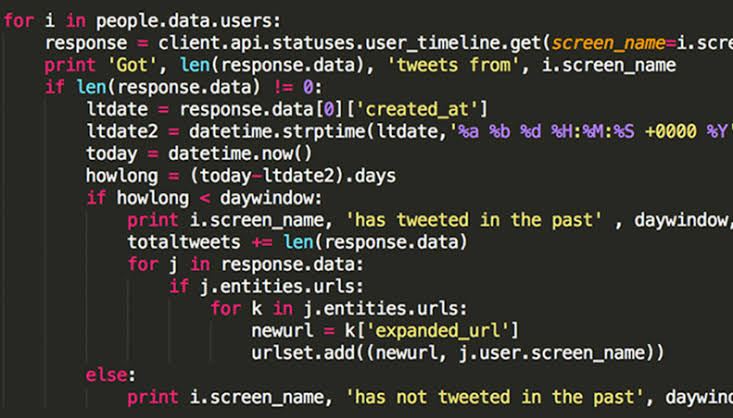Click the zero in 'len(response.data) != 0'
This screenshot has height=418, width=733.
(x=308, y=87)
